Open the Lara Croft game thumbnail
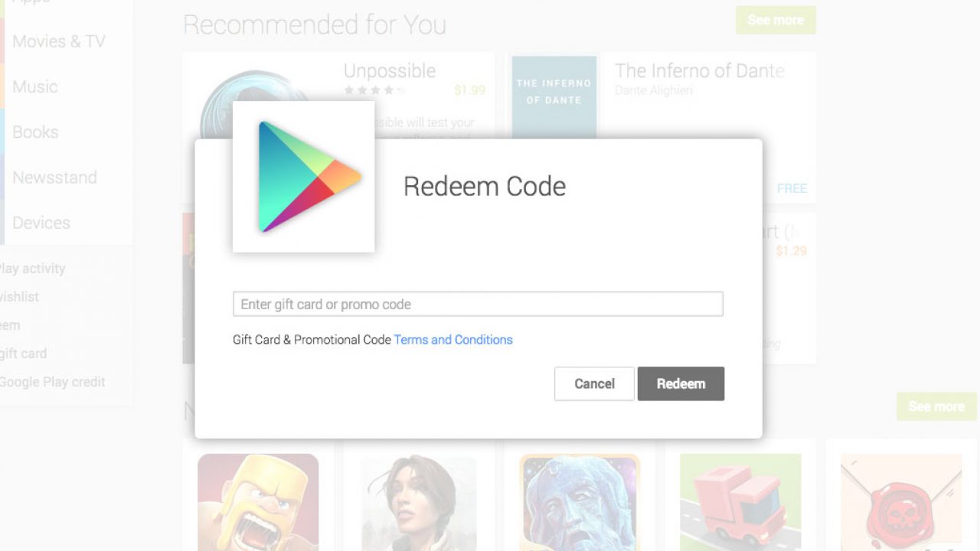Screen dimensions: 980x551 [x=419, y=502]
